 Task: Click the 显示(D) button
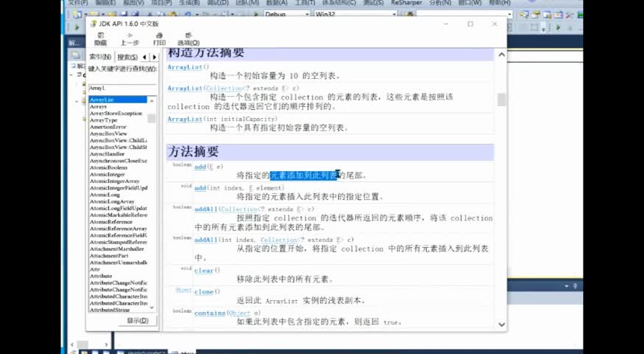(138, 321)
